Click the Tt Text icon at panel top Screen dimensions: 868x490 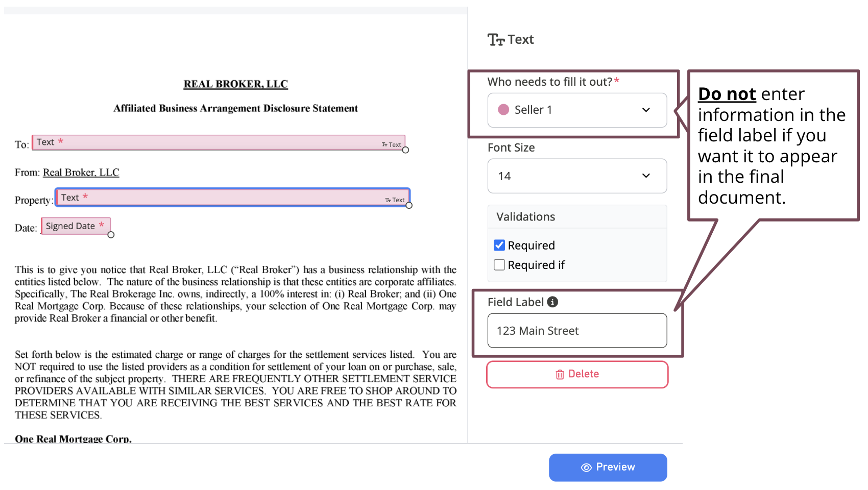(496, 39)
